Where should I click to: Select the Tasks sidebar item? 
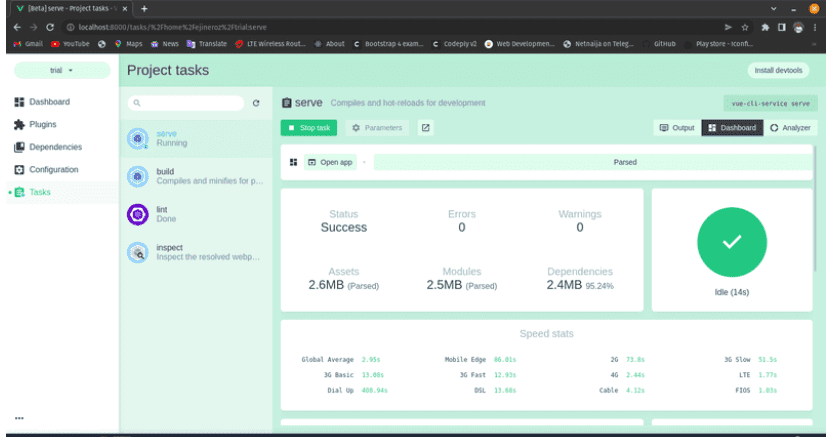(33, 192)
